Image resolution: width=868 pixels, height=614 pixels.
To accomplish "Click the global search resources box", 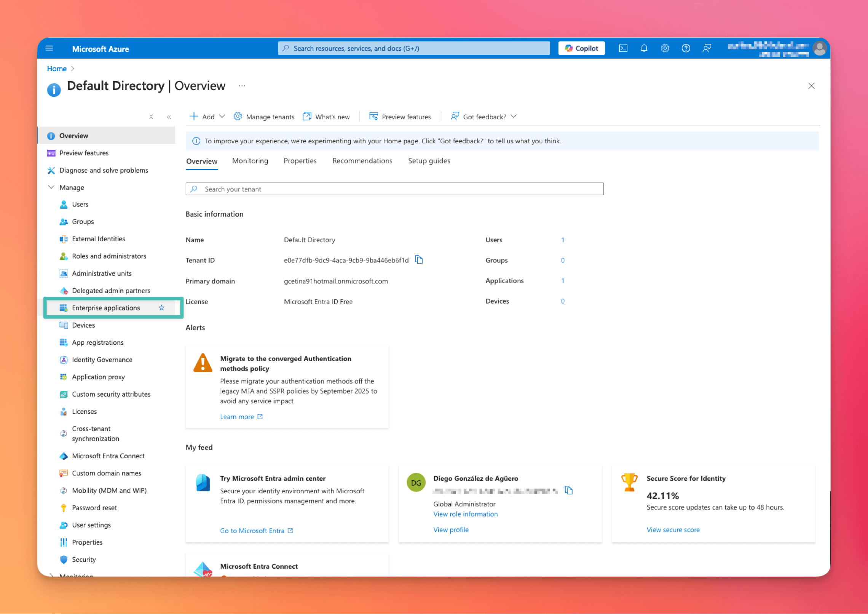I will 414,48.
